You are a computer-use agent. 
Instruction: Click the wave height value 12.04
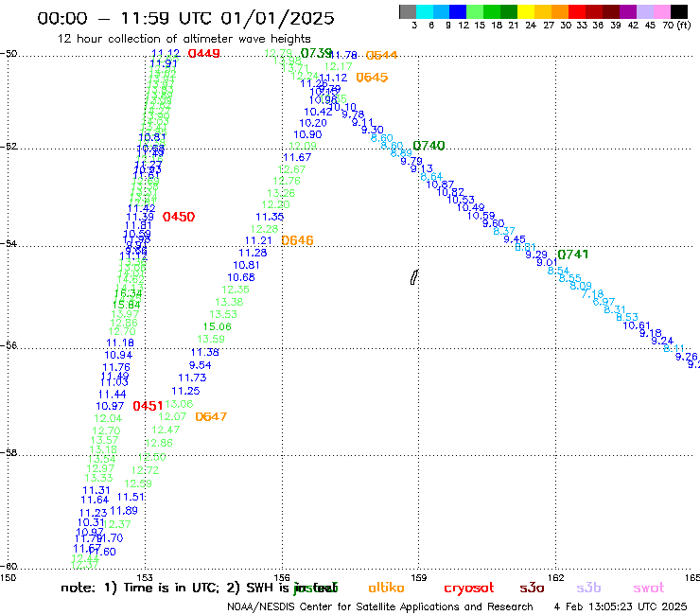click(108, 418)
